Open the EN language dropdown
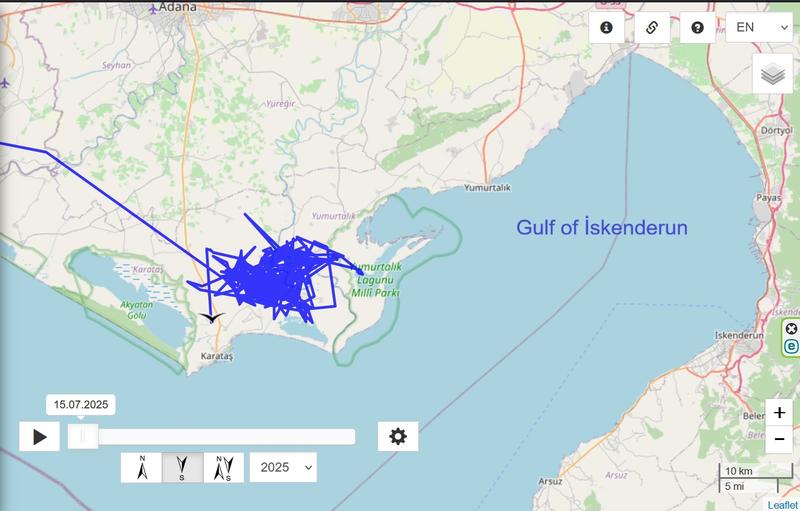 (759, 28)
